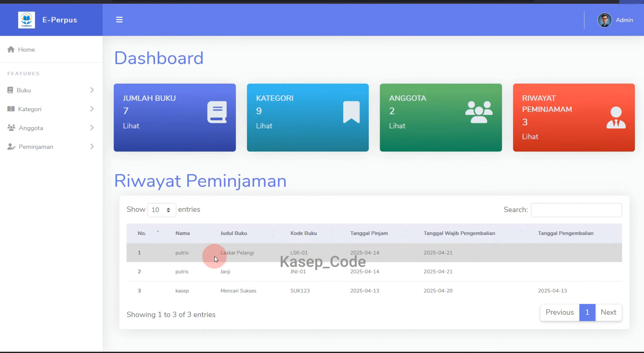Click the E-Perpus company logo

26,20
